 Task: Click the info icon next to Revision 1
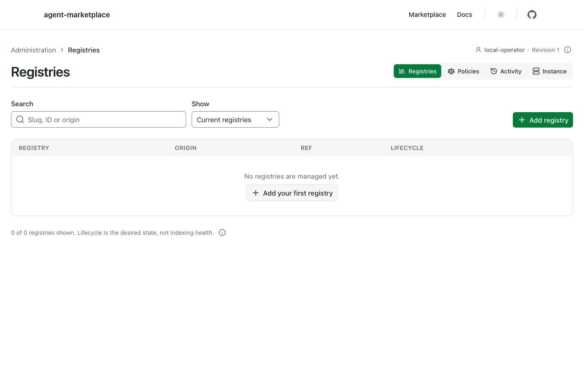(x=568, y=50)
